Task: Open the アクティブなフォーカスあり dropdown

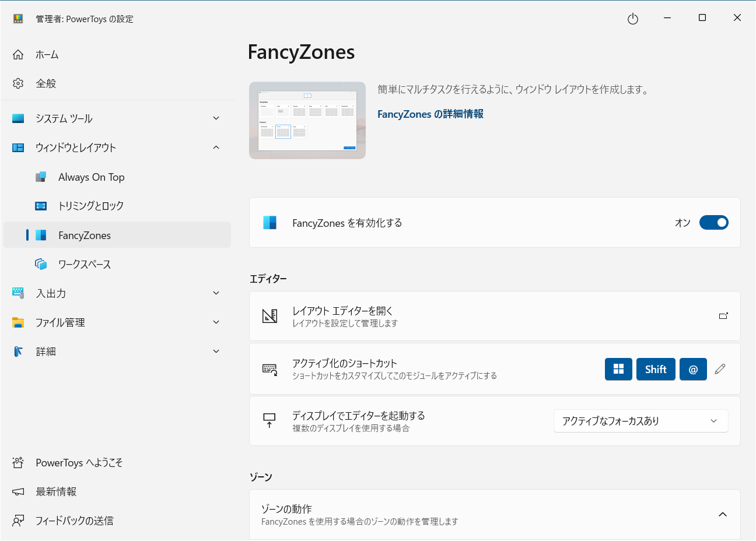Action: [640, 420]
